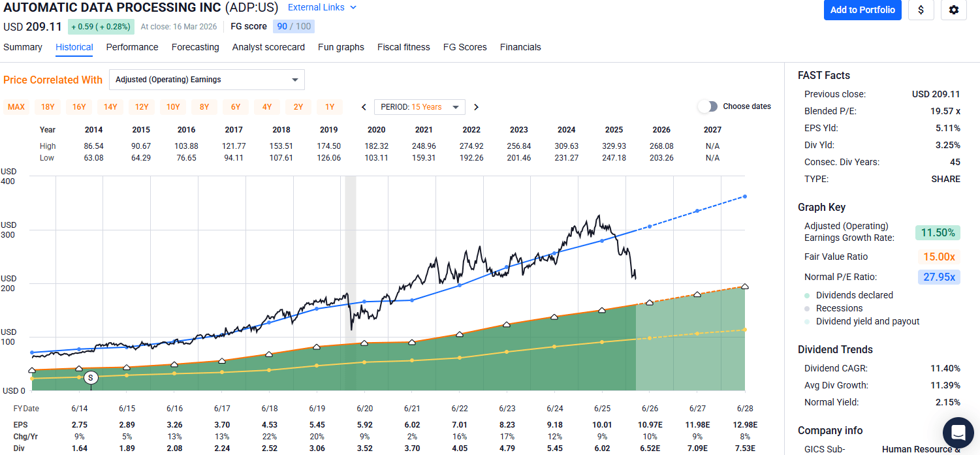Click the 15.00x Fair Value Ratio swatch

[x=940, y=257]
